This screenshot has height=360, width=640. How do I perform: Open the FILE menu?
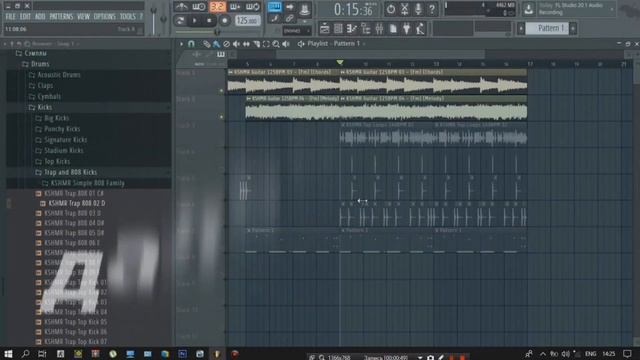[10, 16]
